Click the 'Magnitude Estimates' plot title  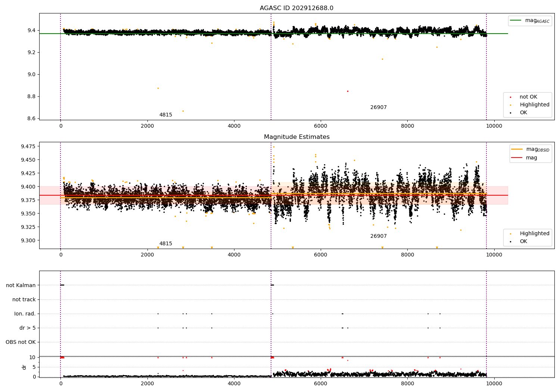pyautogui.click(x=296, y=137)
